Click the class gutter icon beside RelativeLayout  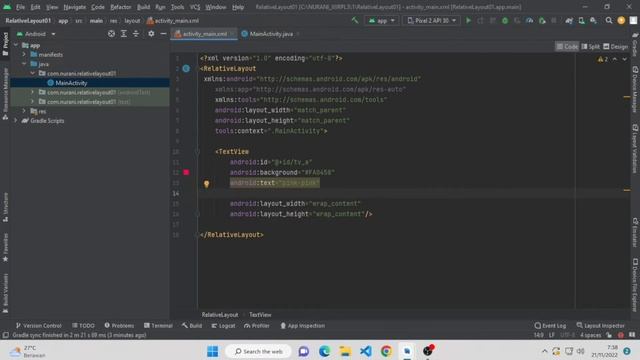186,69
